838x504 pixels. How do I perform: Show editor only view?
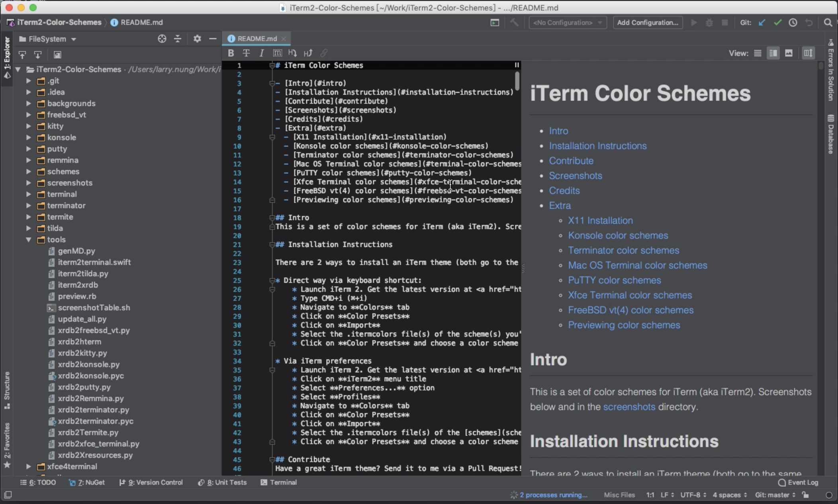(x=758, y=53)
